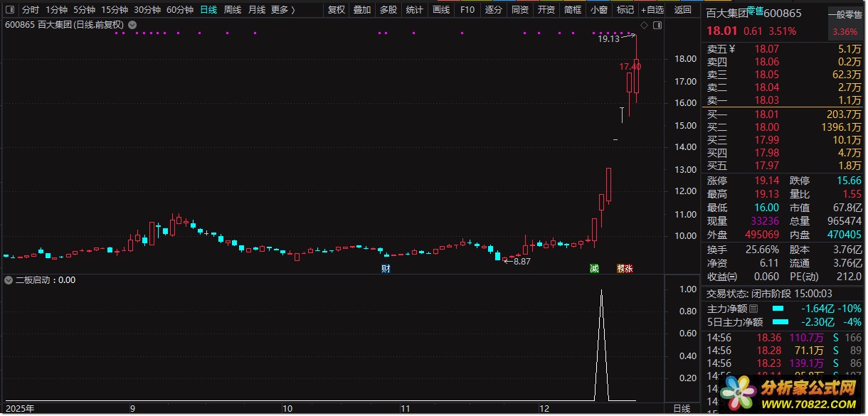Toggle the left sidebar panel icon
Image resolution: width=868 pixels, height=416 pixels.
coord(11,10)
